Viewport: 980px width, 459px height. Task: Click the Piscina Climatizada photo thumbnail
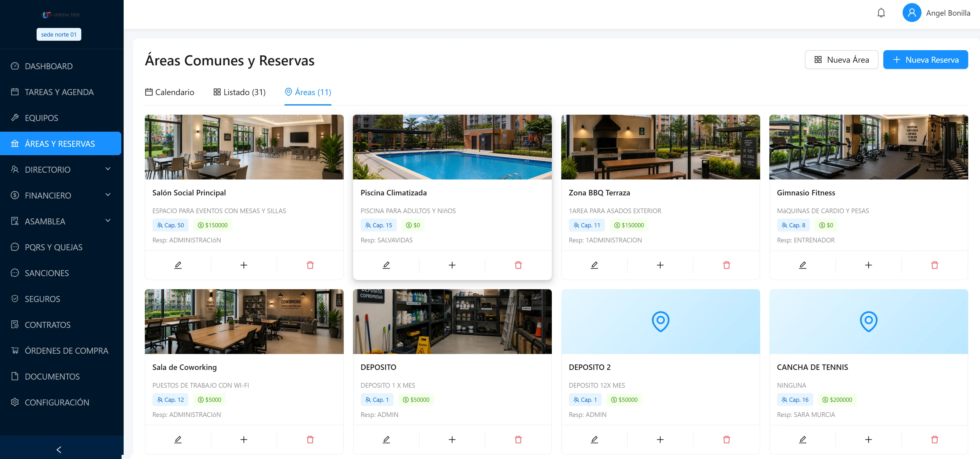pos(452,147)
